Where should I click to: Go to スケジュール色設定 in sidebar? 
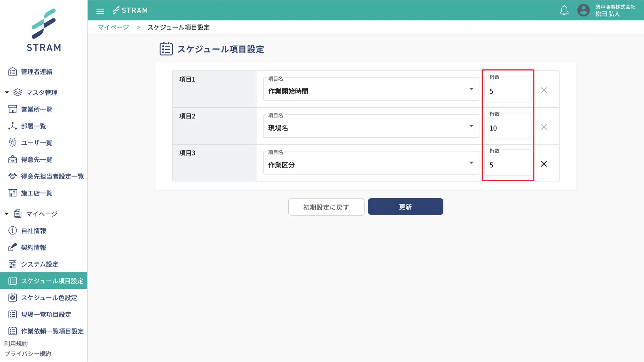click(49, 298)
